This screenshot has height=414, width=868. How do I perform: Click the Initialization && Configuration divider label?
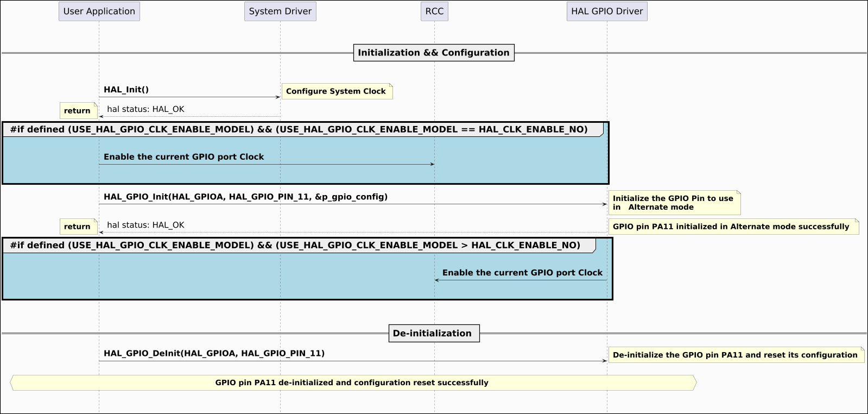[434, 53]
